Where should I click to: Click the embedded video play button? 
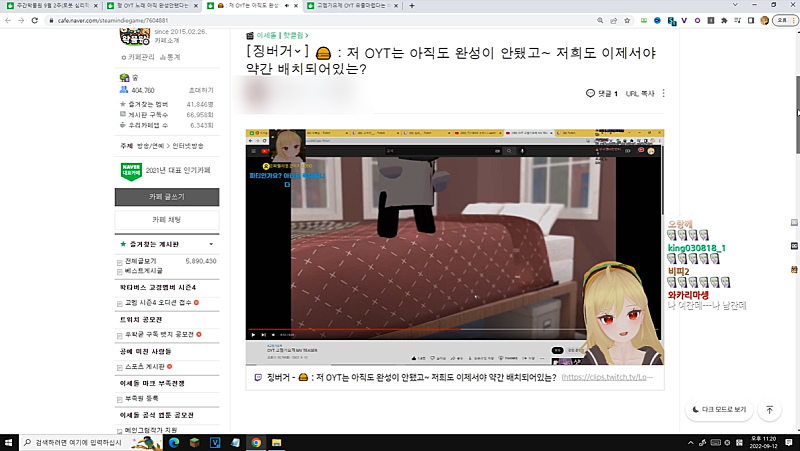pyautogui.click(x=253, y=335)
